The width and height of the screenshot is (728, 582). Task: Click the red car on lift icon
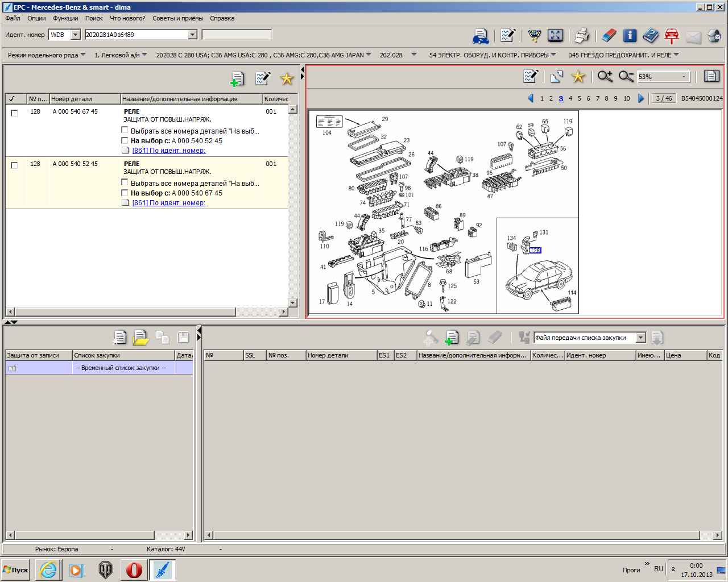[x=672, y=36]
